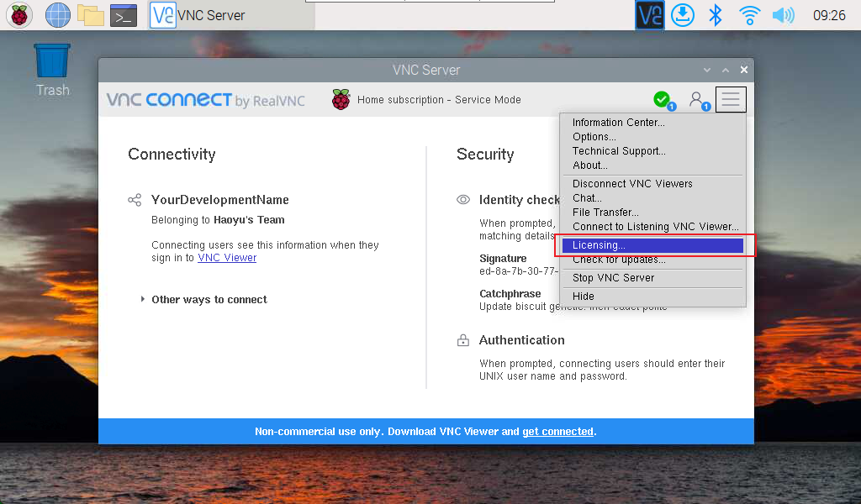Open the Bluetooth tray menu
The height and width of the screenshot is (504, 861).
pyautogui.click(x=715, y=15)
